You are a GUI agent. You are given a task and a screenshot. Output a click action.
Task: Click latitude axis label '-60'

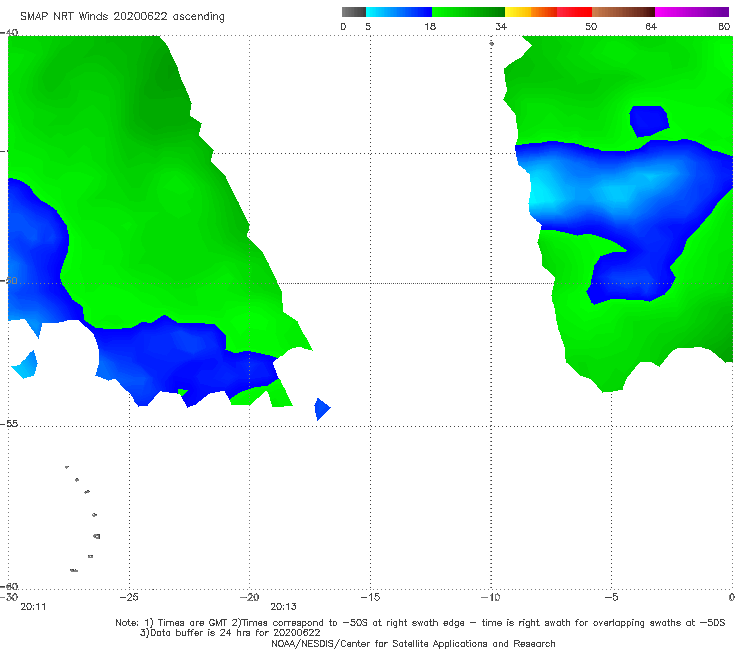coord(9,586)
